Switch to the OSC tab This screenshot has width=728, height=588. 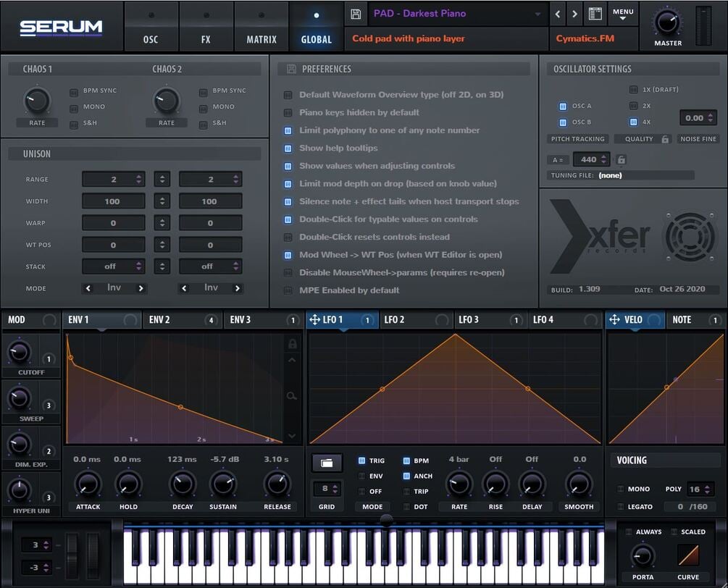(x=151, y=27)
